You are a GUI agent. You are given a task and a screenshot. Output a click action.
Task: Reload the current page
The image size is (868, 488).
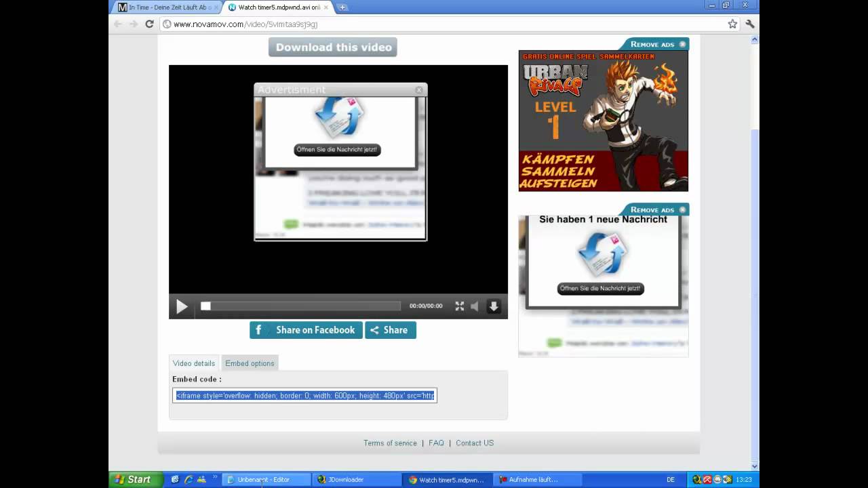[x=149, y=24]
